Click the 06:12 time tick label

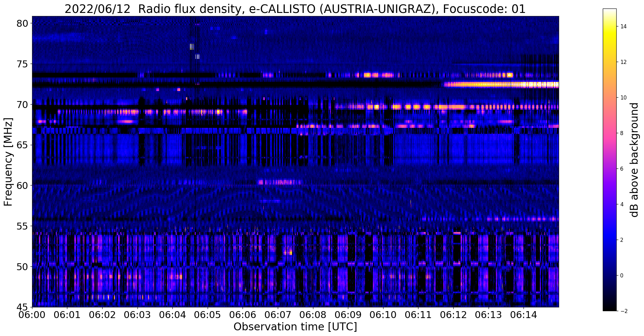(453, 315)
